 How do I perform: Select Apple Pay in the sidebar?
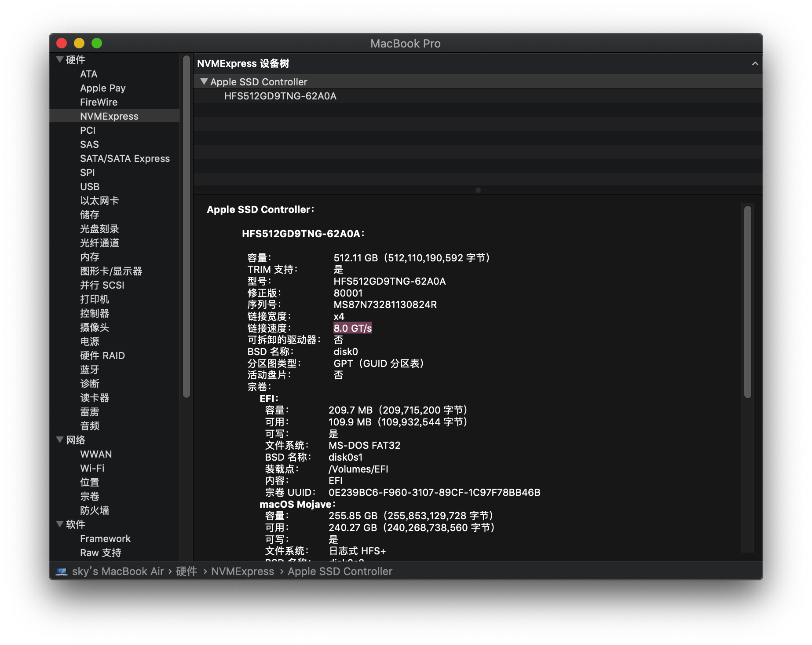[102, 88]
